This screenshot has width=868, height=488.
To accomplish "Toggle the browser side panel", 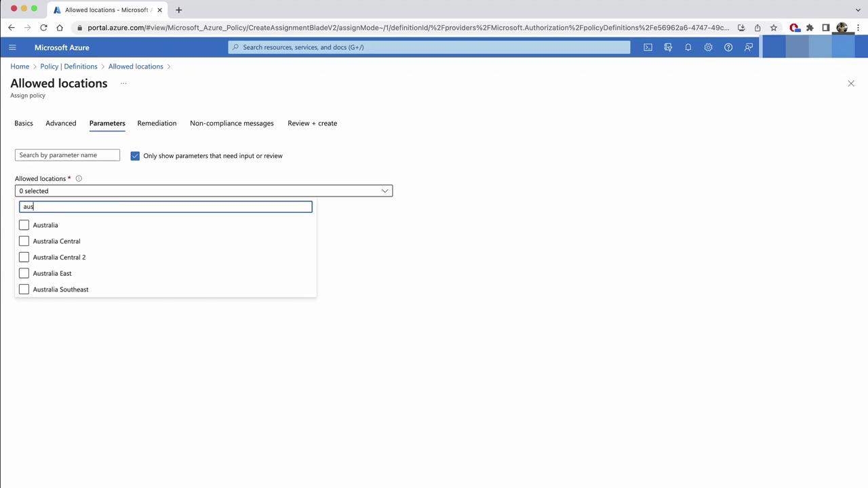I will (x=826, y=28).
